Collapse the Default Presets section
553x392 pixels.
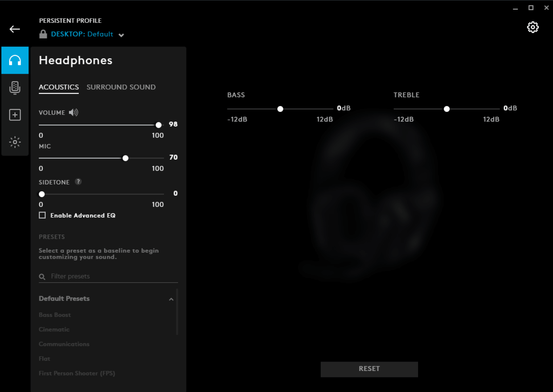pyautogui.click(x=171, y=299)
